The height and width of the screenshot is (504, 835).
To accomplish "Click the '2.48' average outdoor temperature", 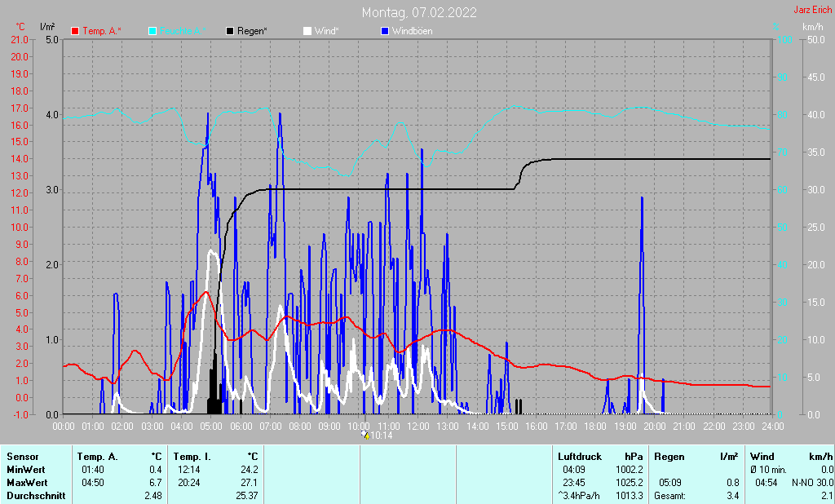I will (152, 496).
